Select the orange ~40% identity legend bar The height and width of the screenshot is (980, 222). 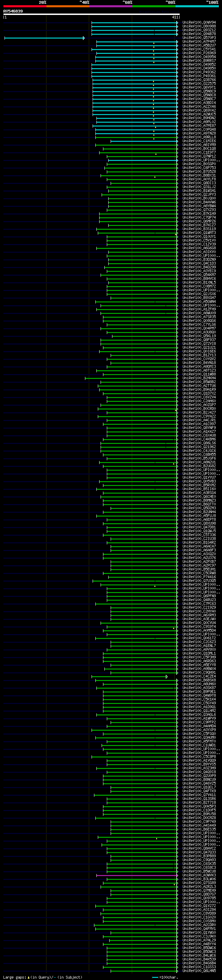[68, 6]
